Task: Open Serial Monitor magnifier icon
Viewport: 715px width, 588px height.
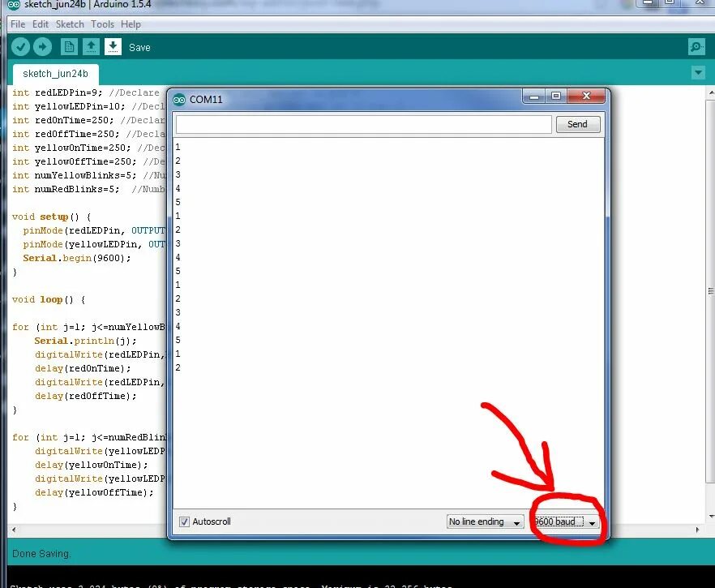Action: tap(696, 46)
